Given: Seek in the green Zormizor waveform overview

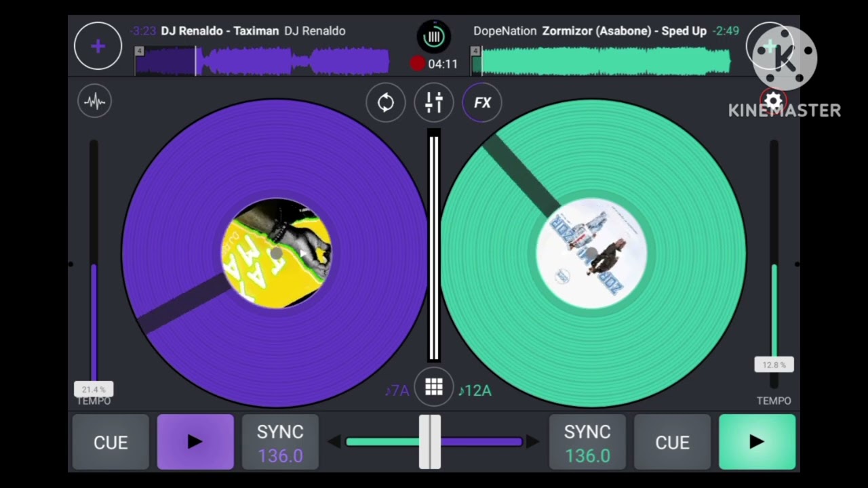Looking at the screenshot, I should pyautogui.click(x=601, y=61).
